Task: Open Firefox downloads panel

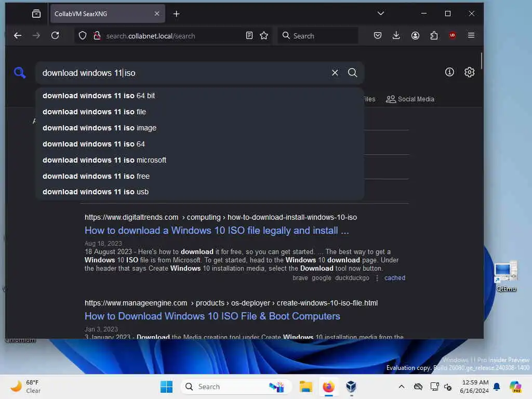Action: point(396,36)
